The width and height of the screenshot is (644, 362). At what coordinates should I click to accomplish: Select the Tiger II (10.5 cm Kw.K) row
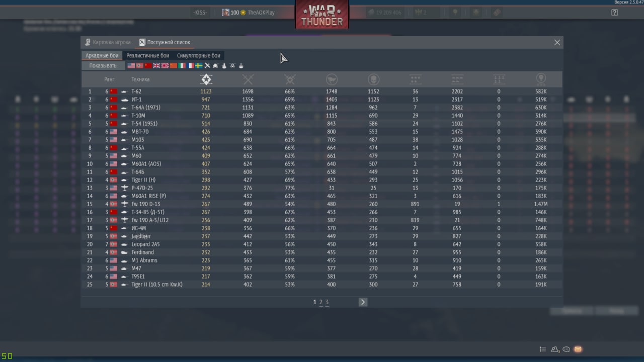click(322, 285)
